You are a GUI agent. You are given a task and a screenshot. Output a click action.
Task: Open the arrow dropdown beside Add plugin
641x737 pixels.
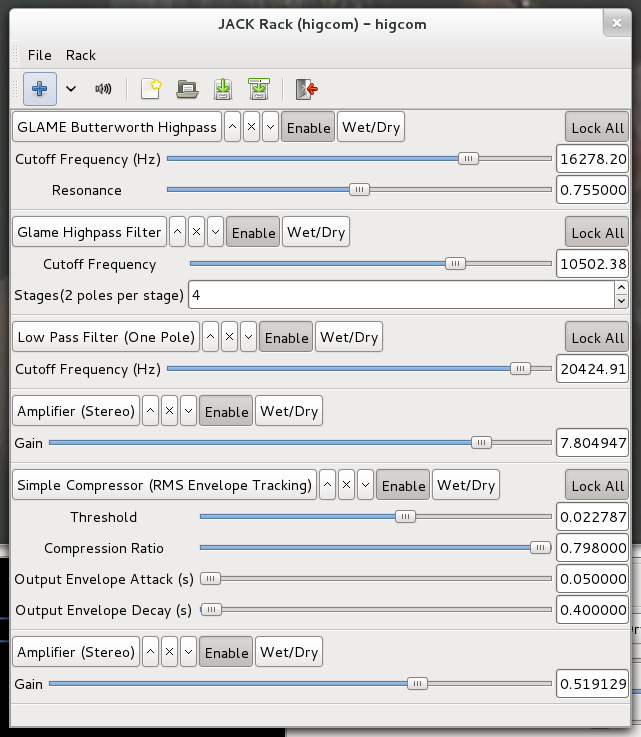[71, 89]
